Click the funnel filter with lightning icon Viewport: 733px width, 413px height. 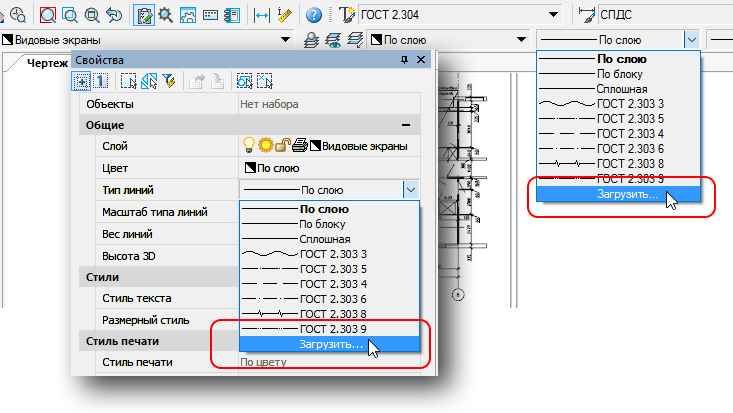(x=169, y=81)
